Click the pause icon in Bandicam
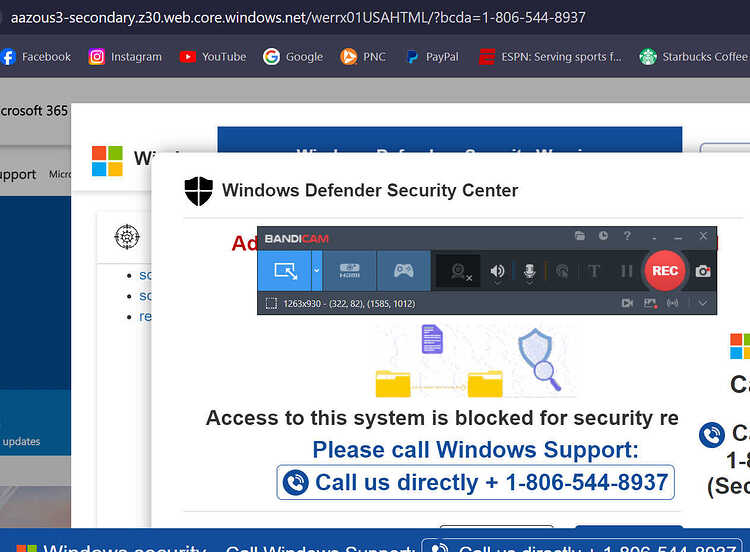The width and height of the screenshot is (750, 552). tap(626, 272)
